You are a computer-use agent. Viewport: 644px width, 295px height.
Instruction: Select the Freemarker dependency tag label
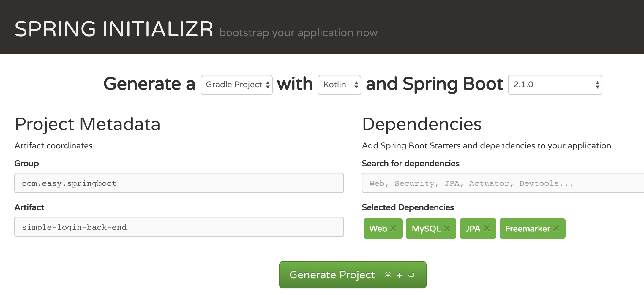tap(527, 229)
